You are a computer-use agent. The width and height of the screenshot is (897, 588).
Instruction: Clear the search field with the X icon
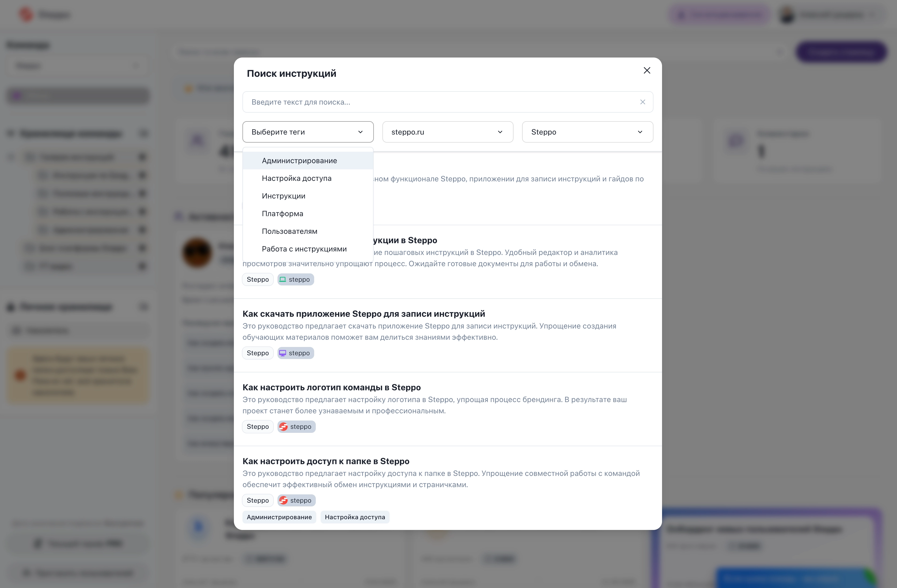pyautogui.click(x=643, y=102)
